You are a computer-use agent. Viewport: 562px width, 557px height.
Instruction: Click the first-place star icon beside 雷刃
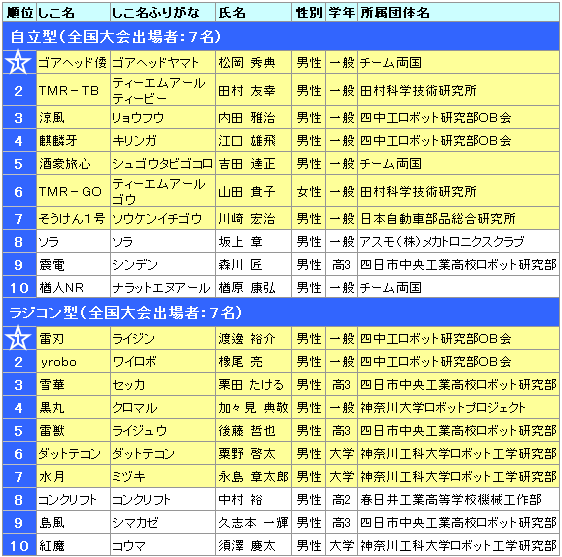click(x=19, y=338)
